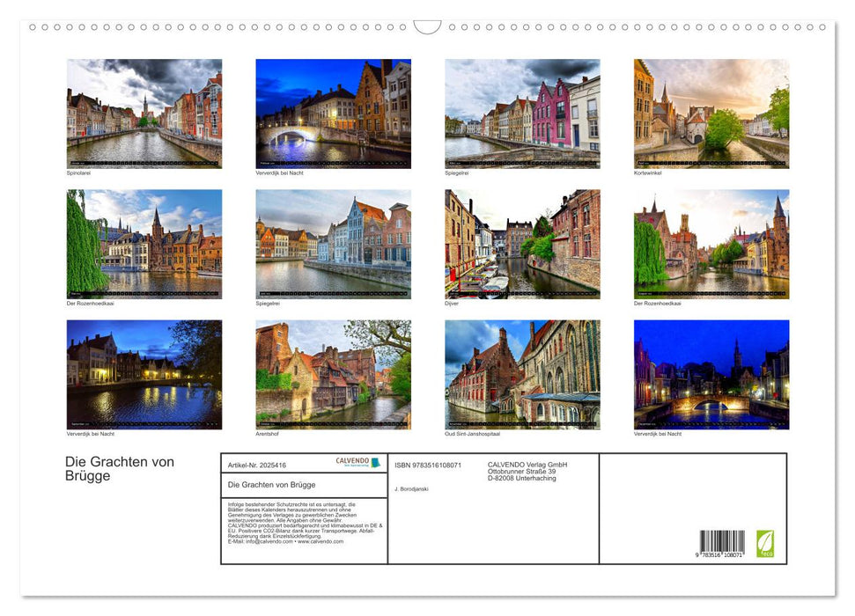
Task: Click the CALVENDO Verlag GmbH address
Action: point(527,471)
